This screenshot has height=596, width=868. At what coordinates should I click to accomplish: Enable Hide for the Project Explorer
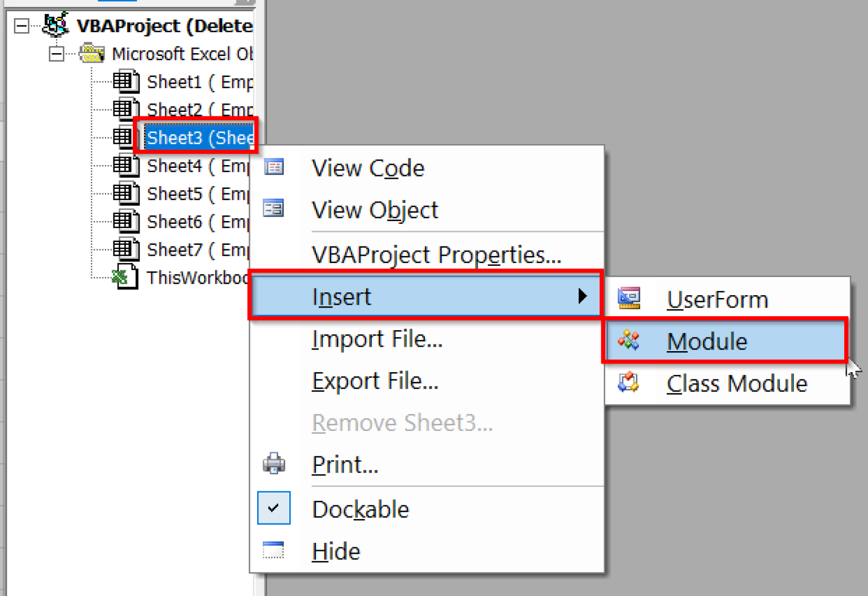pos(336,551)
